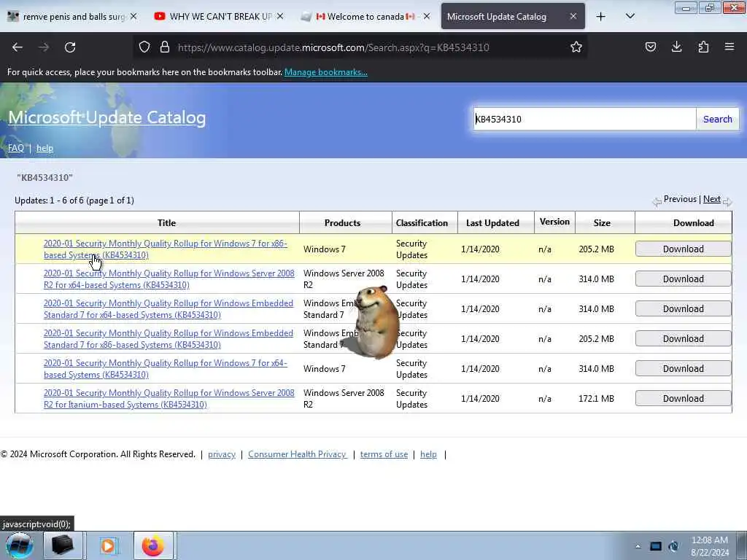747x560 pixels.
Task: Open Server 2008 R2 x64 rollup link
Action: (169, 279)
